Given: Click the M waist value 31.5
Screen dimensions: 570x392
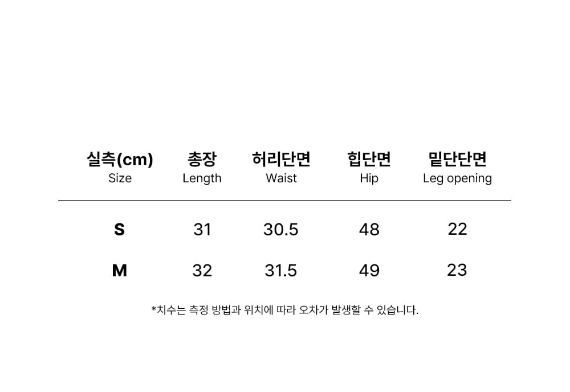Looking at the screenshot, I should (280, 271).
